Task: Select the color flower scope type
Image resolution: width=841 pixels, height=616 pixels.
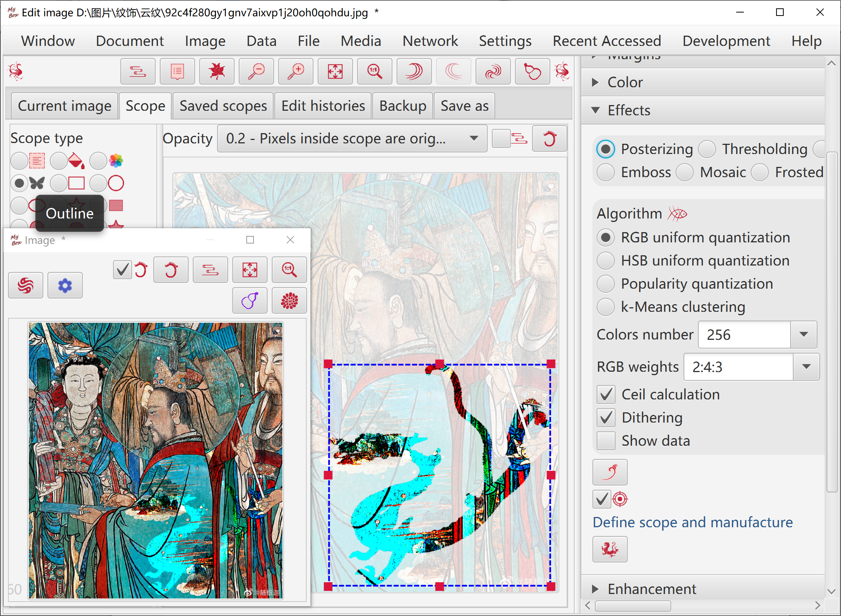Action: tap(99, 161)
